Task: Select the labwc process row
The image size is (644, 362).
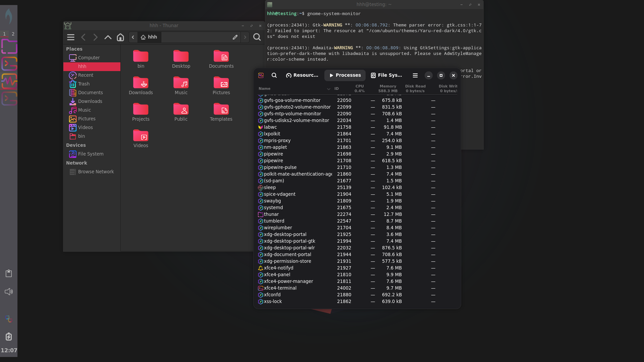Action: pos(357,127)
